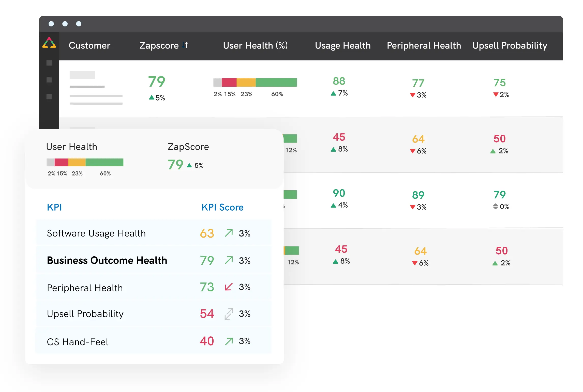Click KPI score 63
Image resolution: width=583 pixels, height=392 pixels.
207,233
